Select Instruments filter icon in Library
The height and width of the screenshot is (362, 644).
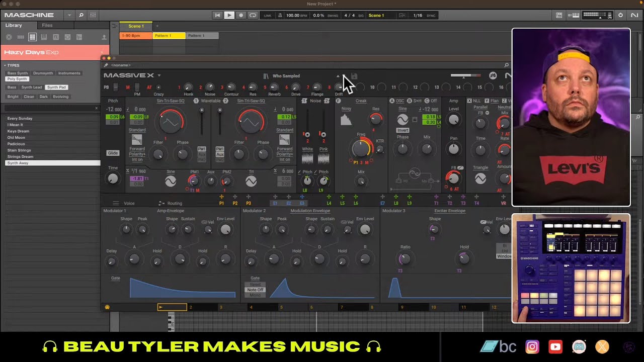(44, 37)
